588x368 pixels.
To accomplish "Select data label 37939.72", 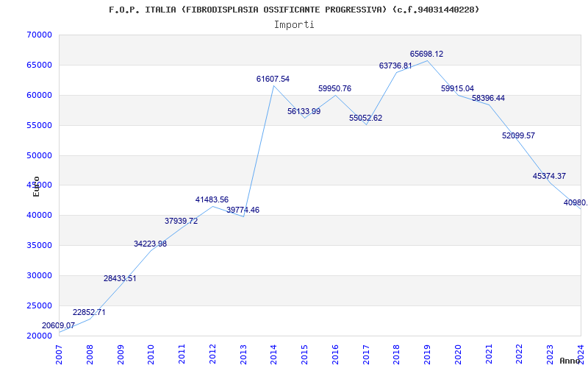I will 181,221.
